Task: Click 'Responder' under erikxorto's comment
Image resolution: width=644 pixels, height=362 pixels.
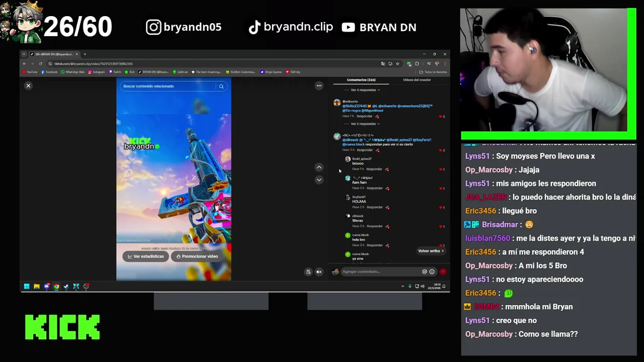Action: 364,116
